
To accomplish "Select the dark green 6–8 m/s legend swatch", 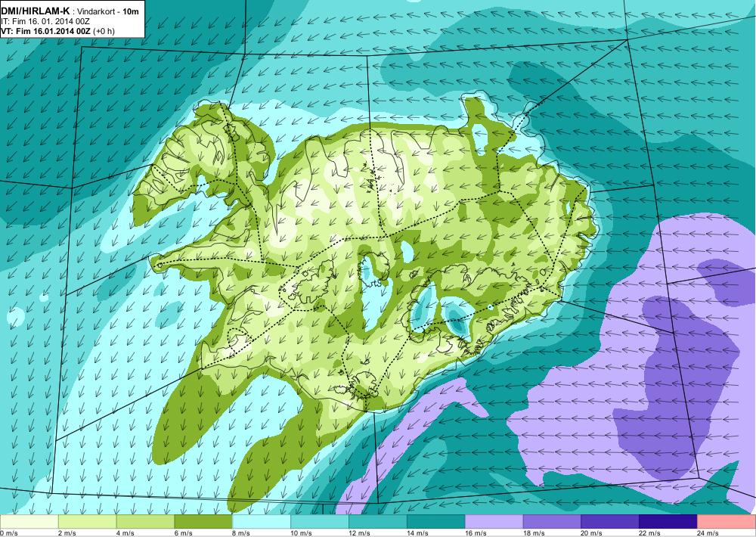I will click(x=203, y=522).
